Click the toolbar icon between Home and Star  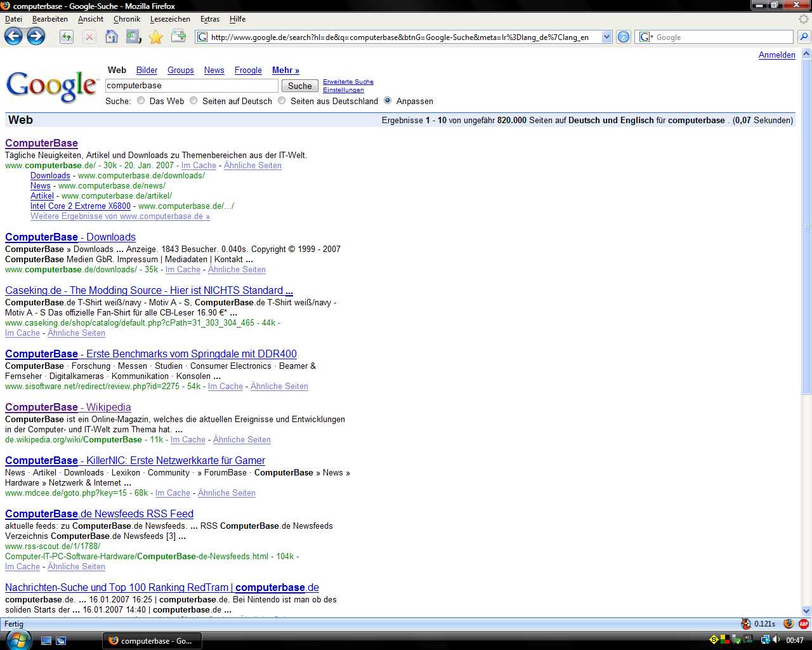133,37
